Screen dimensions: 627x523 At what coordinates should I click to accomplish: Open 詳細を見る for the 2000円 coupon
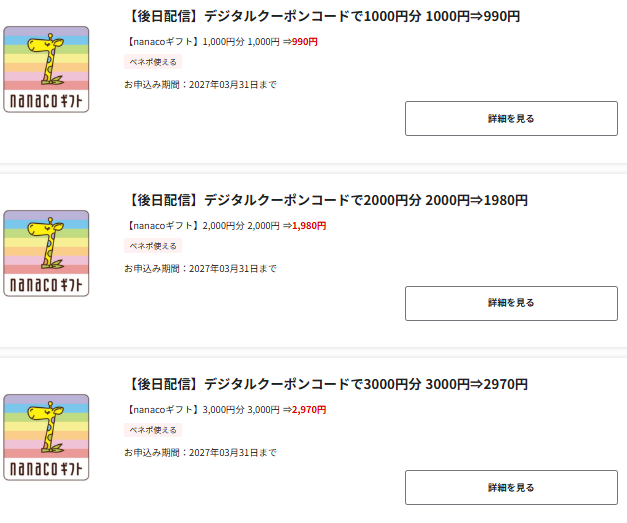[511, 302]
